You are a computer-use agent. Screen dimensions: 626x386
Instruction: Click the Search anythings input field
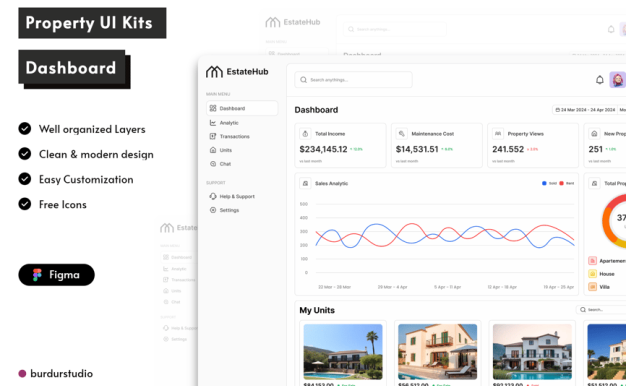click(353, 80)
